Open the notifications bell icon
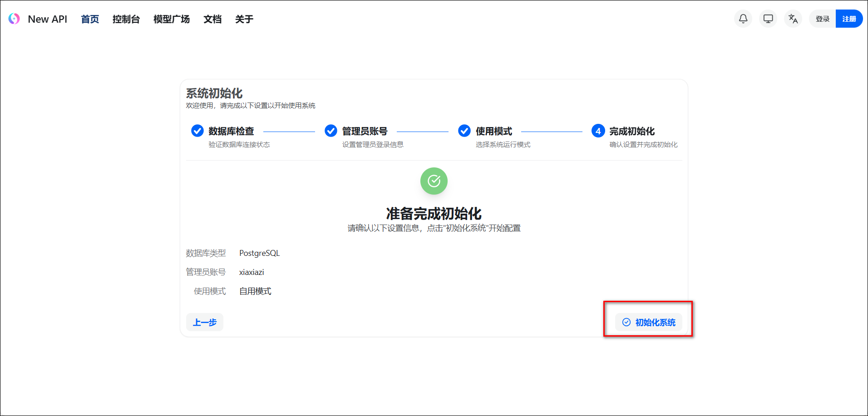This screenshot has width=868, height=416. pos(743,19)
